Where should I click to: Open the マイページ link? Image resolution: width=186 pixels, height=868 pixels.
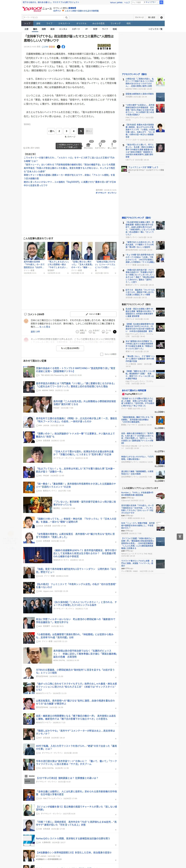click(x=139, y=18)
